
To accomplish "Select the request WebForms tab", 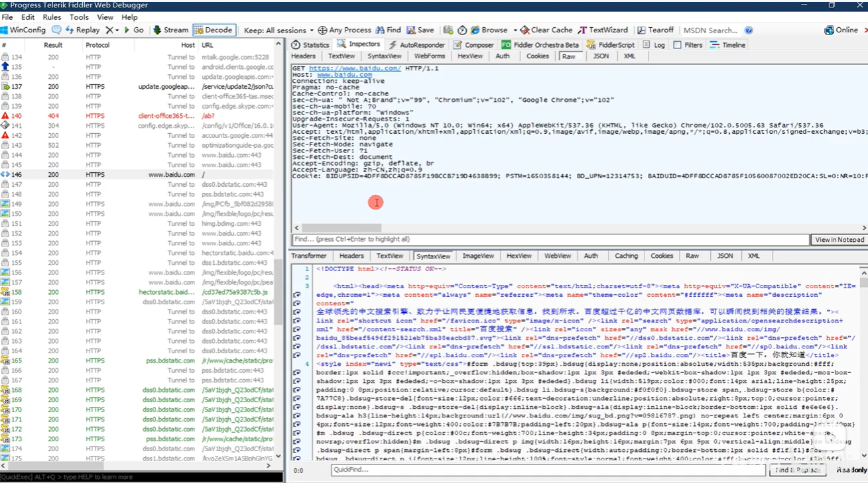I will tap(430, 56).
